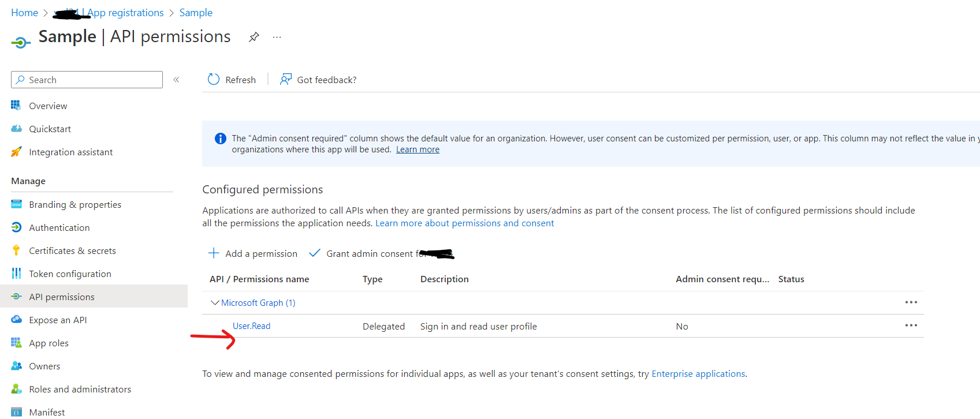The height and width of the screenshot is (419, 980).
Task: Click Learn more in the info banner
Action: point(418,149)
